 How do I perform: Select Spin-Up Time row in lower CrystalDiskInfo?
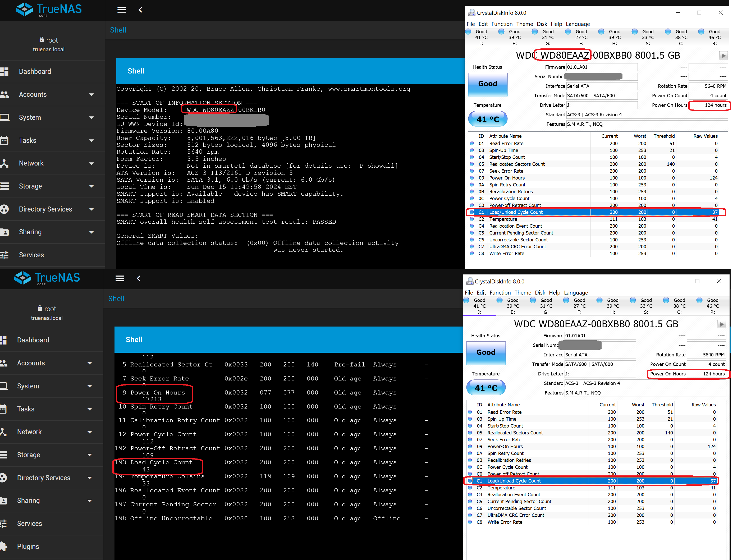pos(592,419)
